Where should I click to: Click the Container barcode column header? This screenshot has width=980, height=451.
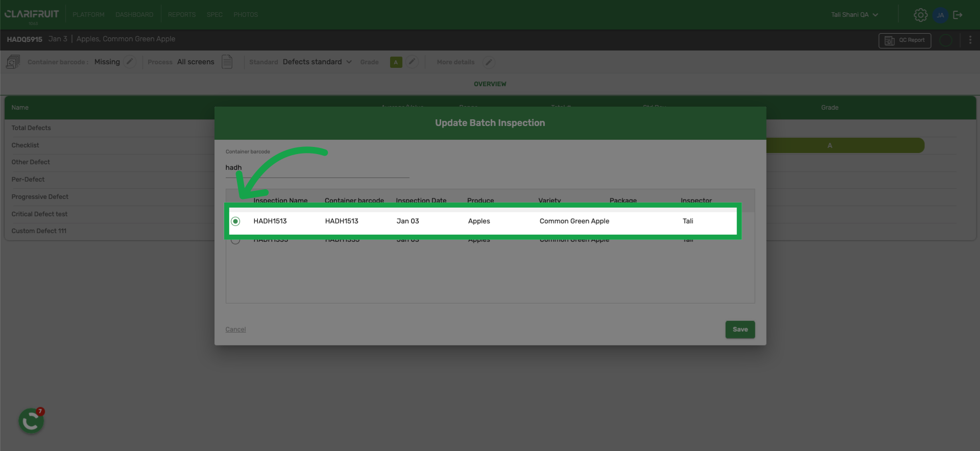tap(354, 200)
